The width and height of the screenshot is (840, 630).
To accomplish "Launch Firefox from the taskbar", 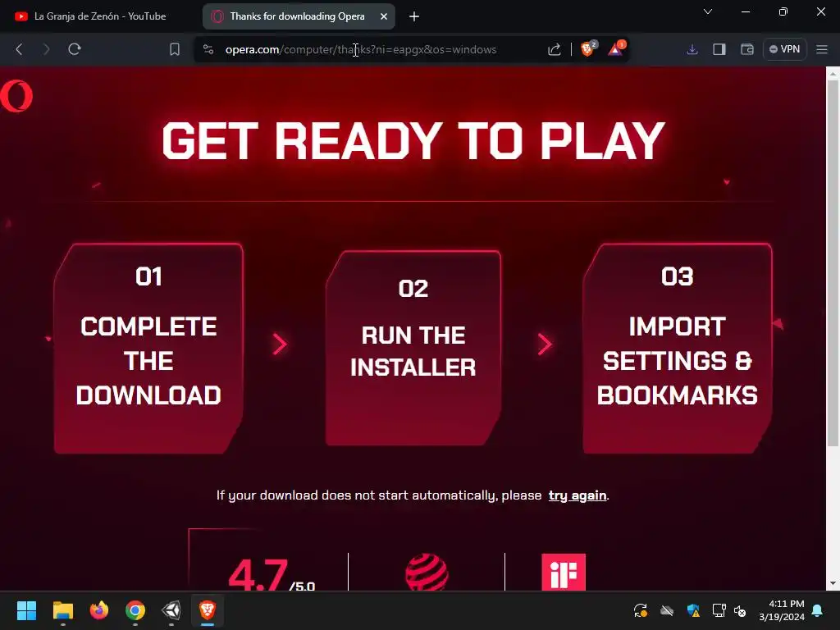I will point(99,610).
